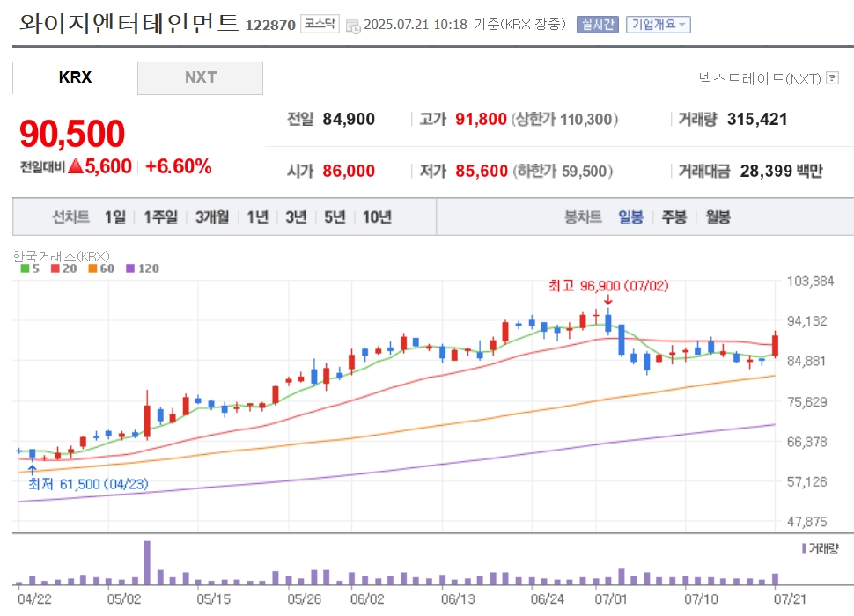The width and height of the screenshot is (854, 616).
Task: Switch to the KRX tab
Action: tap(75, 77)
